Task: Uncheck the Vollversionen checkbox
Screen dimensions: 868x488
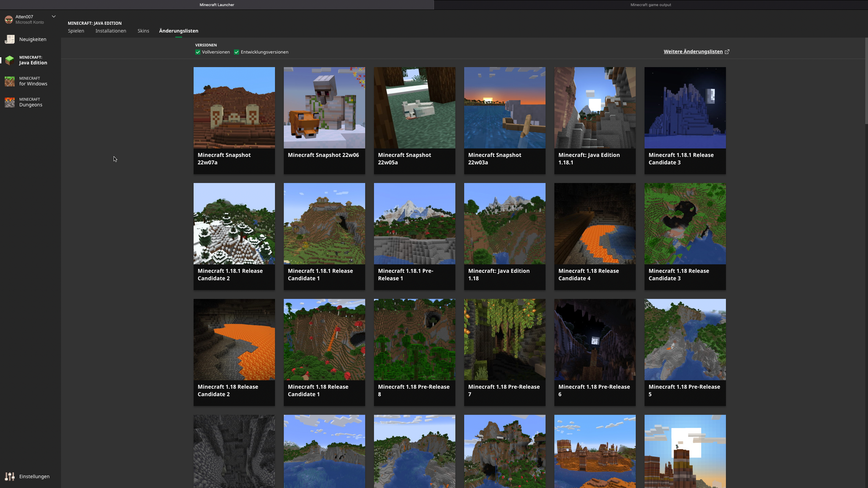Action: tap(198, 52)
